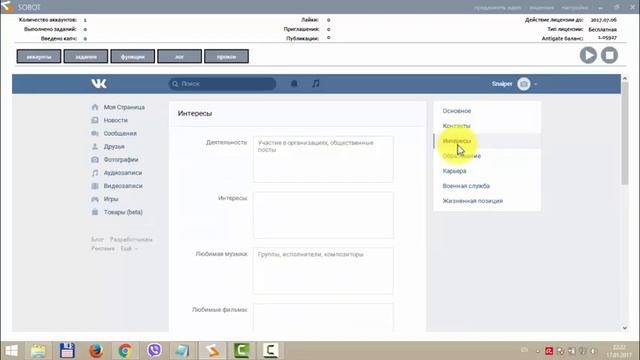Image resolution: width=640 pixels, height=360 pixels.
Task: Open the задания tab button
Action: coord(86,56)
